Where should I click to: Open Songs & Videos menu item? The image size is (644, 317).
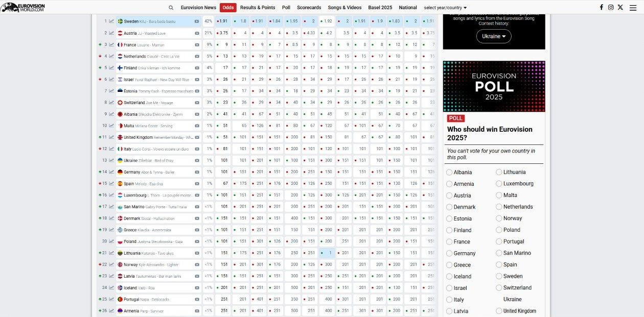[345, 8]
